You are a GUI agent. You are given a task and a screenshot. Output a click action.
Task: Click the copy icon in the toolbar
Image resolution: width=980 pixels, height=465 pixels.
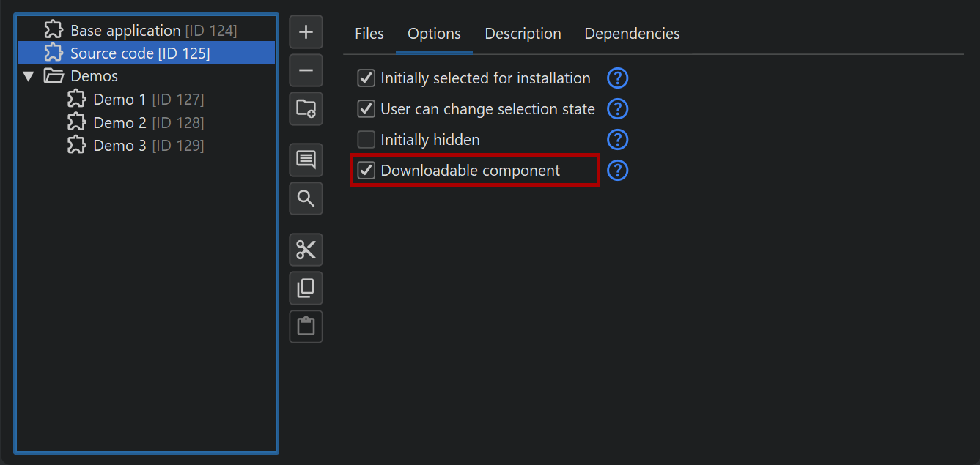point(306,288)
